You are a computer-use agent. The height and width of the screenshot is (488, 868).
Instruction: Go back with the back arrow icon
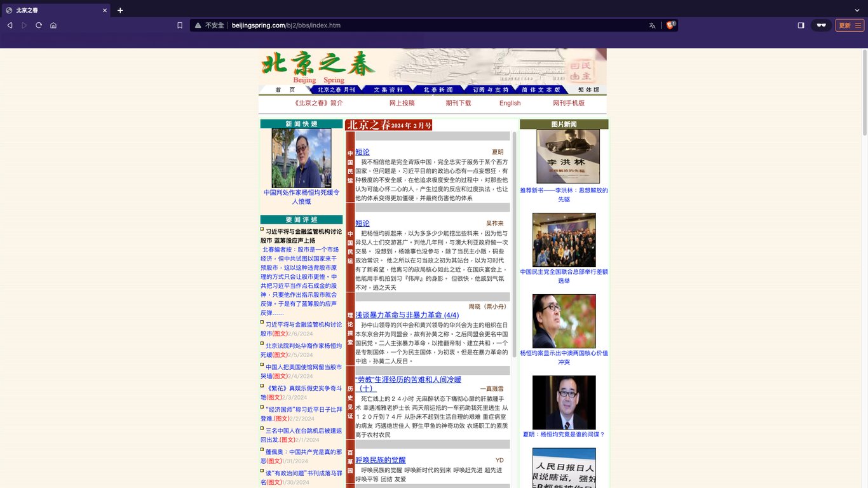pos(10,25)
